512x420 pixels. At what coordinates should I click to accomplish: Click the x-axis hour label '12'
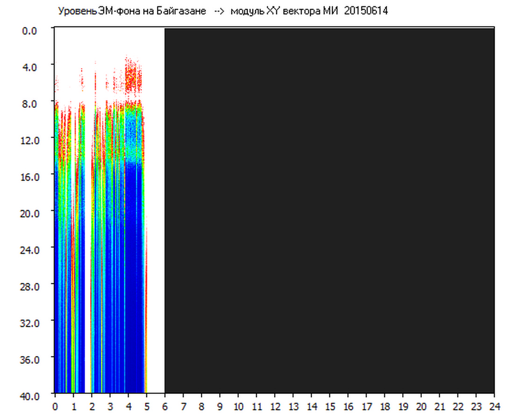point(275,406)
